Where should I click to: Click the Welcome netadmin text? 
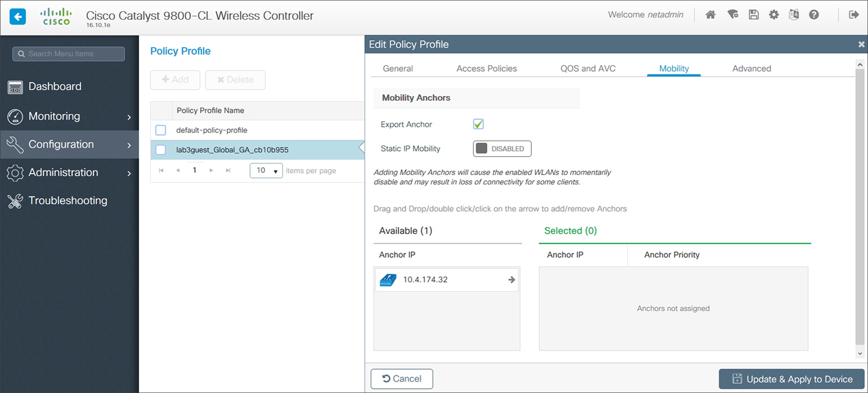click(646, 14)
